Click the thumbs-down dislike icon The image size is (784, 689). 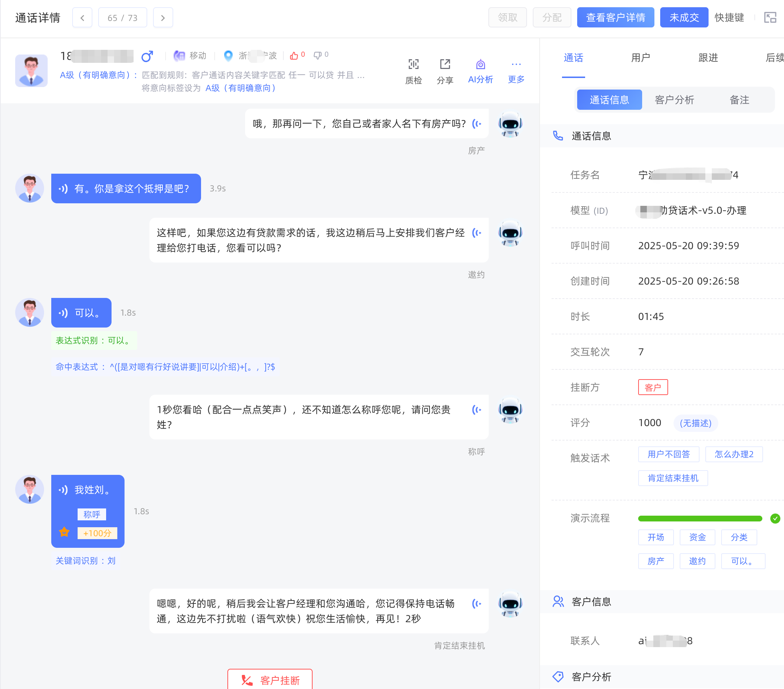(317, 56)
